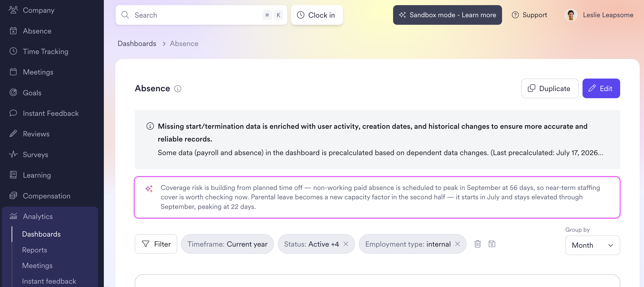Click the coverage risk insight text
Screen dimensions: 644x287
380,197
